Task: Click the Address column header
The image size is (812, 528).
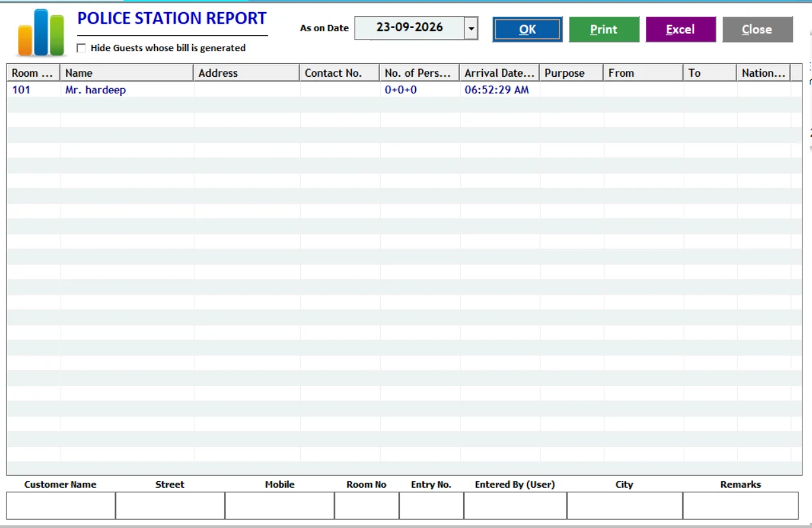Action: pyautogui.click(x=247, y=73)
